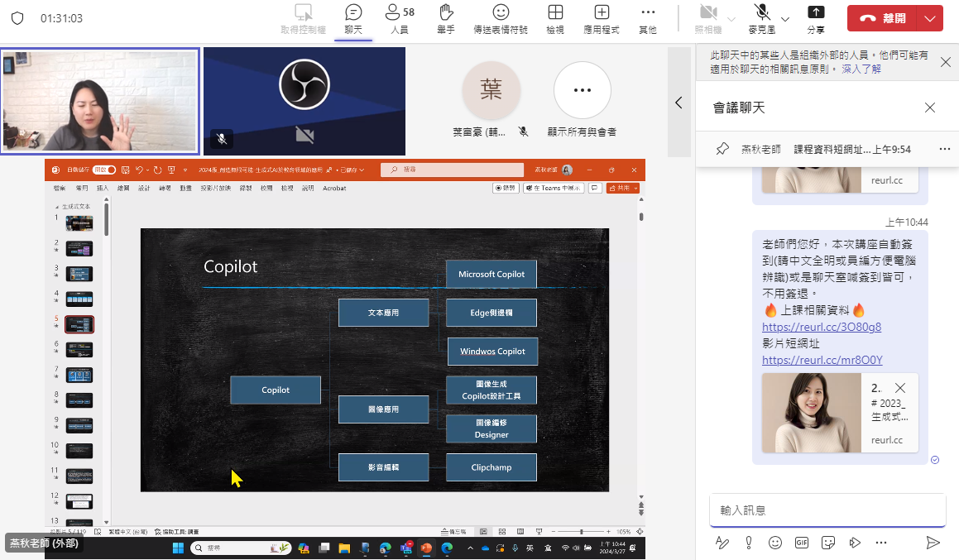Open 傳送表情符號 reactions menu
The width and height of the screenshot is (959, 560).
click(501, 19)
